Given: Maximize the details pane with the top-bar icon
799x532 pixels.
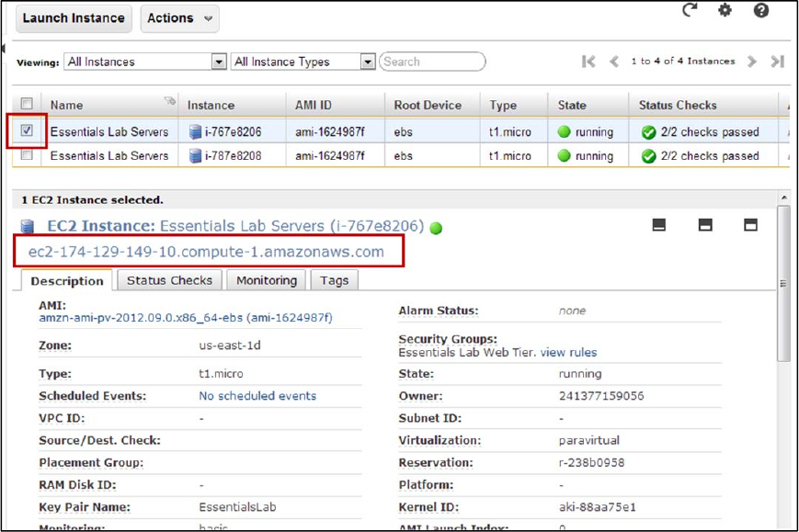Looking at the screenshot, I should pyautogui.click(x=750, y=225).
